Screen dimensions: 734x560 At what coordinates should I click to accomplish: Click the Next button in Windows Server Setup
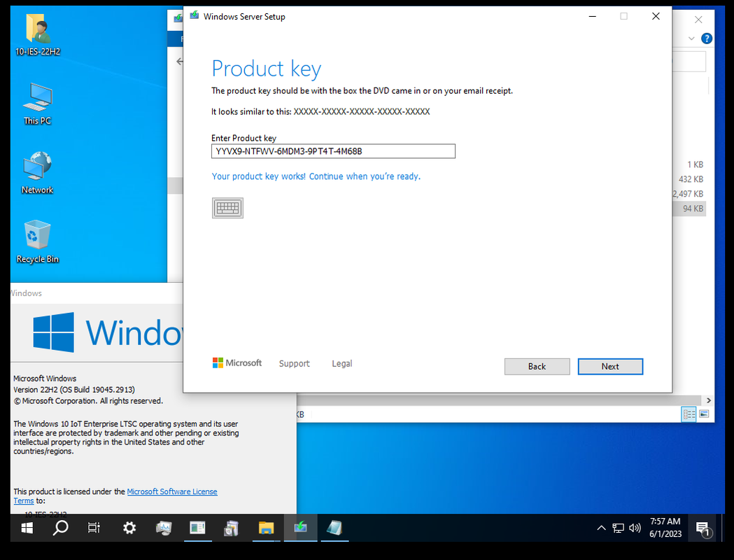click(610, 367)
